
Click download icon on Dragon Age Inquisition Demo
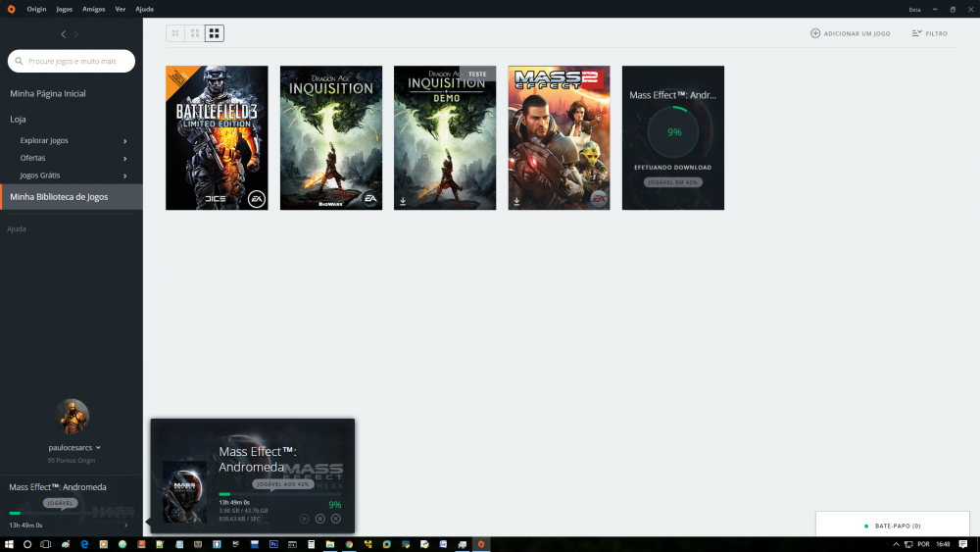click(x=403, y=202)
